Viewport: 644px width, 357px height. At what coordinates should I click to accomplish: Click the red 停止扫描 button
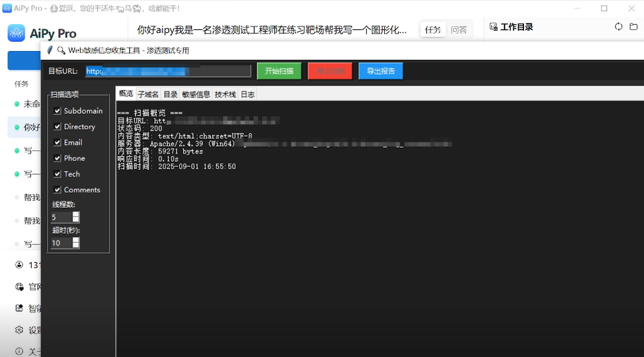pyautogui.click(x=330, y=71)
